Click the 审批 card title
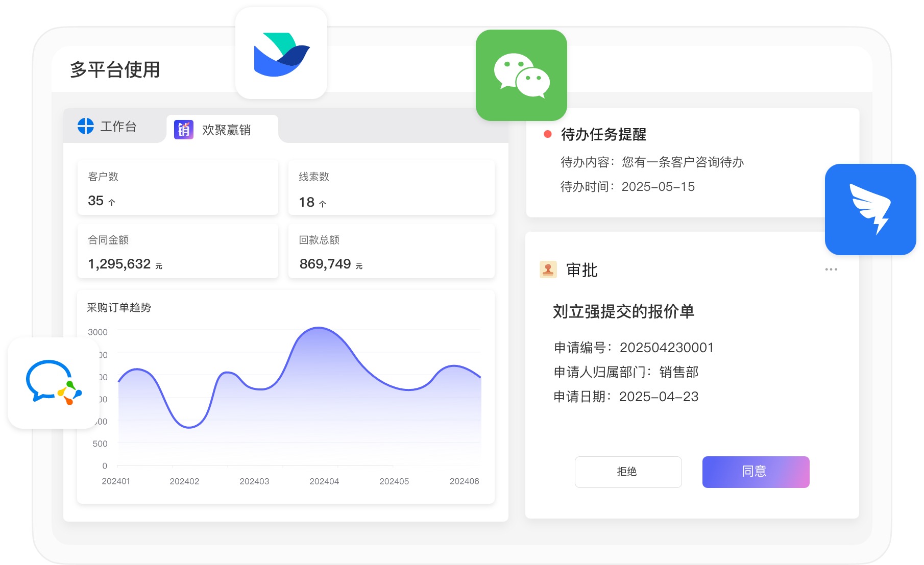This screenshot has width=924, height=565. point(582,270)
